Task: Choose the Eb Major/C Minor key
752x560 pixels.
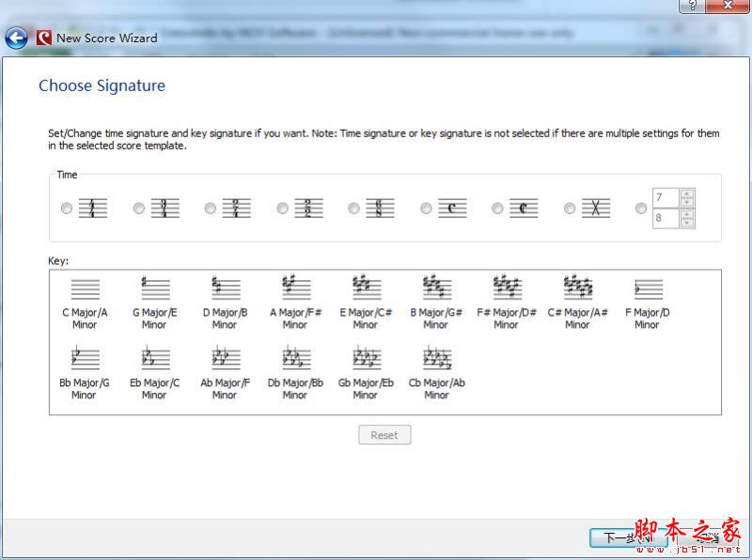Action: 154,374
